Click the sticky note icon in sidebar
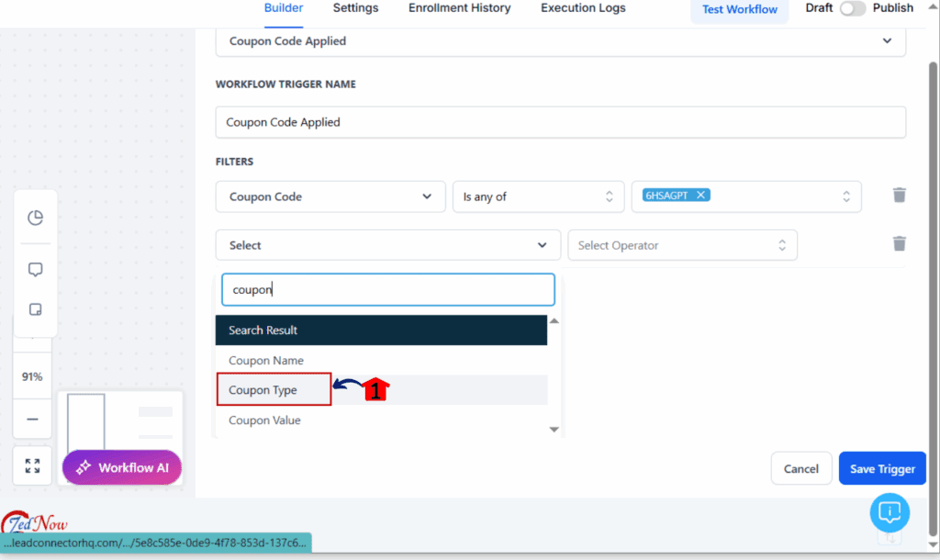 pos(36,309)
